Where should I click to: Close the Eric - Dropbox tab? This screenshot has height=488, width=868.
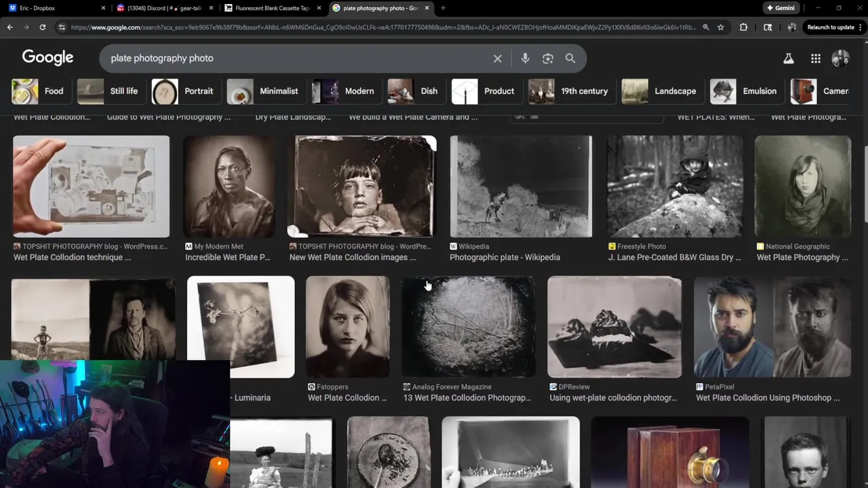coord(103,8)
